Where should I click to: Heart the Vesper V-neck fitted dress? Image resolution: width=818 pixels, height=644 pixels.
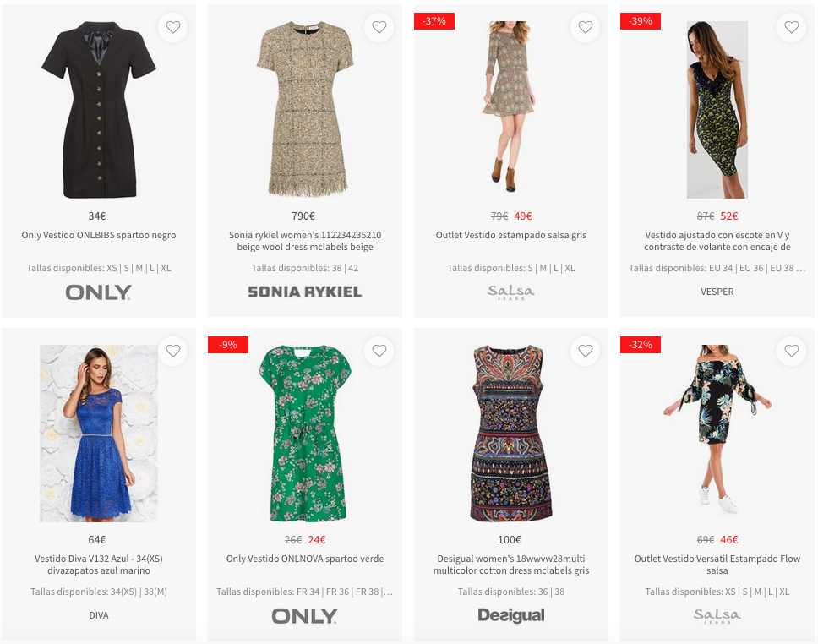[x=792, y=27]
